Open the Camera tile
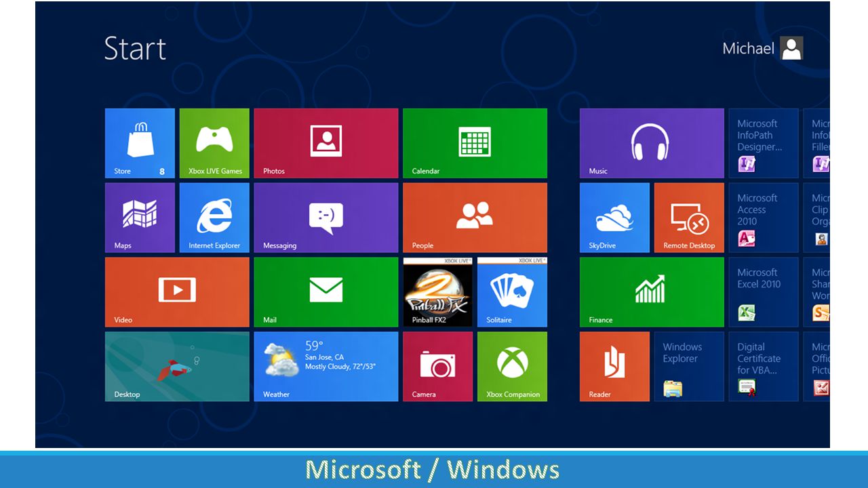Screen dimensions: 868x488 [x=437, y=367]
